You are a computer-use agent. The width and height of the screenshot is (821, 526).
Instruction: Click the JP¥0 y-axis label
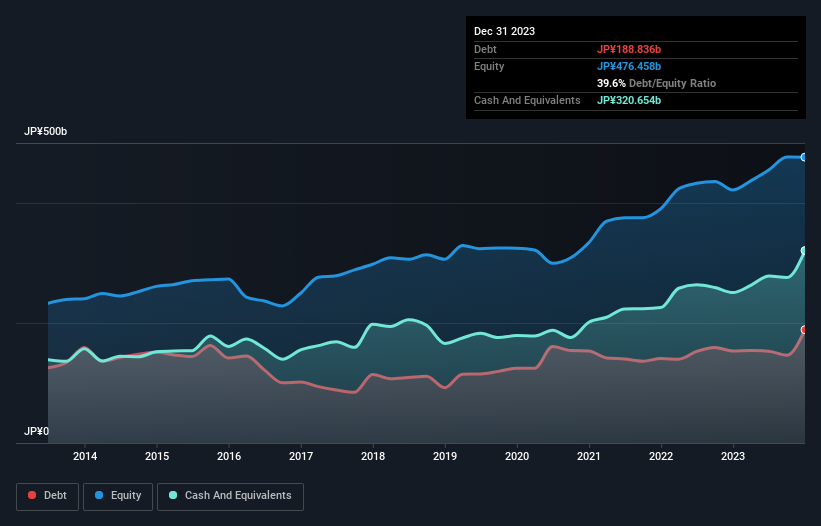(36, 431)
